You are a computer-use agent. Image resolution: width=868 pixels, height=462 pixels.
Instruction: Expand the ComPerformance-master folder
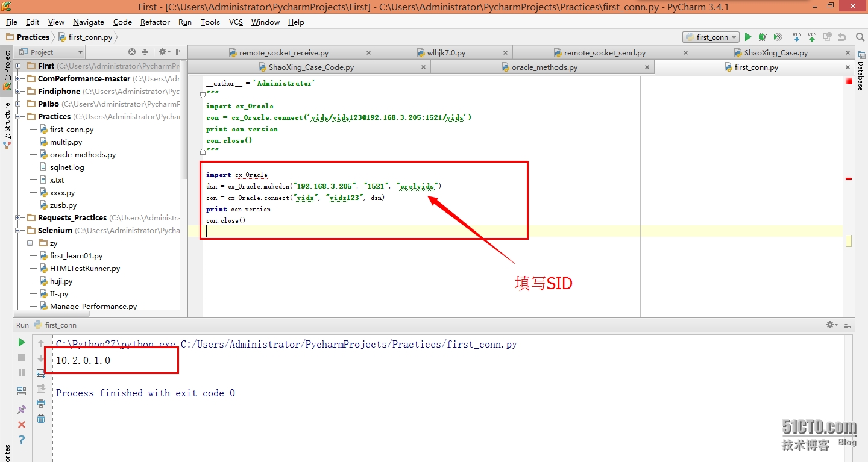coord(18,78)
